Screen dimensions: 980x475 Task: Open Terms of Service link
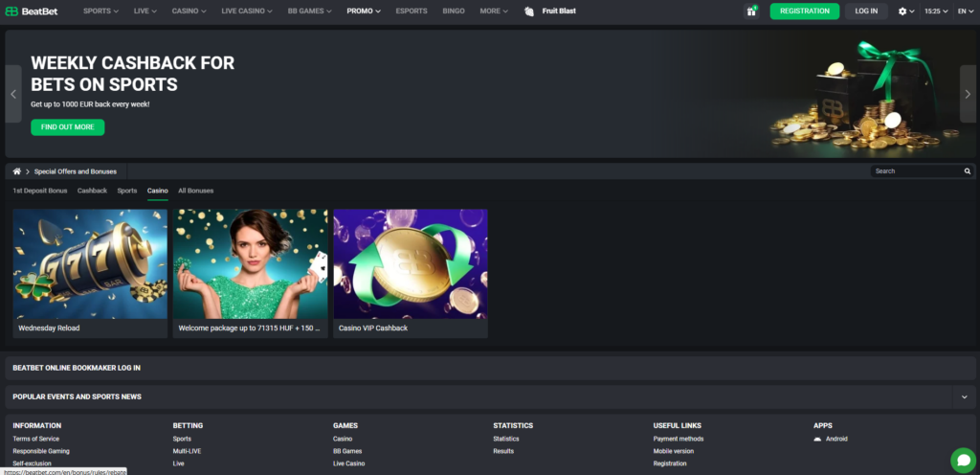pyautogui.click(x=35, y=439)
